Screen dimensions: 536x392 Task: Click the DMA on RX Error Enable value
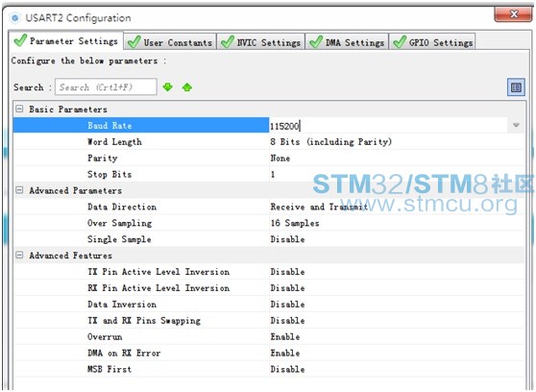285,353
